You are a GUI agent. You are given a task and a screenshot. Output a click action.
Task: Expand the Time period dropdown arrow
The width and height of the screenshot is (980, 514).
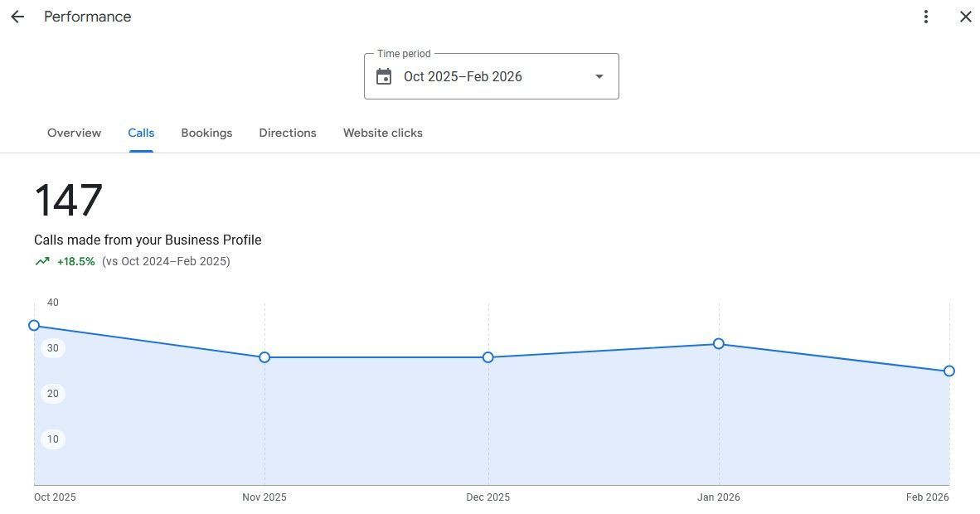coord(599,77)
